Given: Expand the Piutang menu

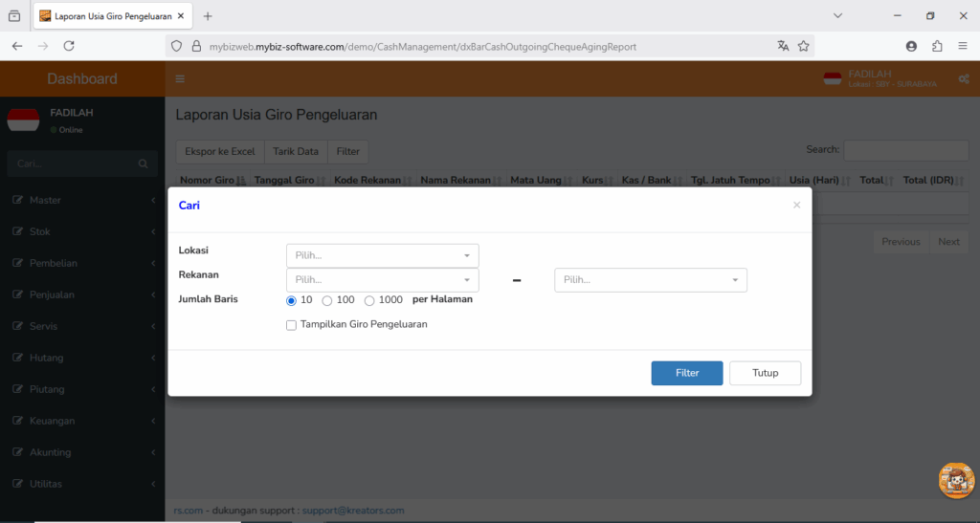Looking at the screenshot, I should click(x=82, y=389).
